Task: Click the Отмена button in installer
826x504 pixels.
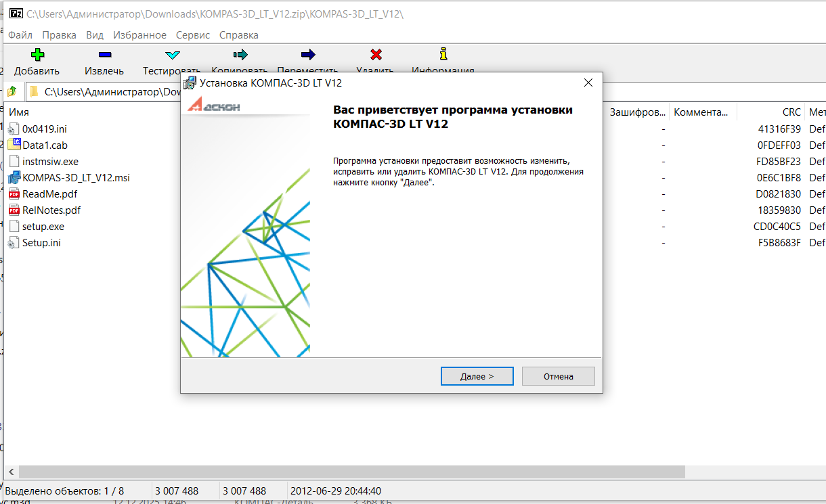Action: [559, 376]
